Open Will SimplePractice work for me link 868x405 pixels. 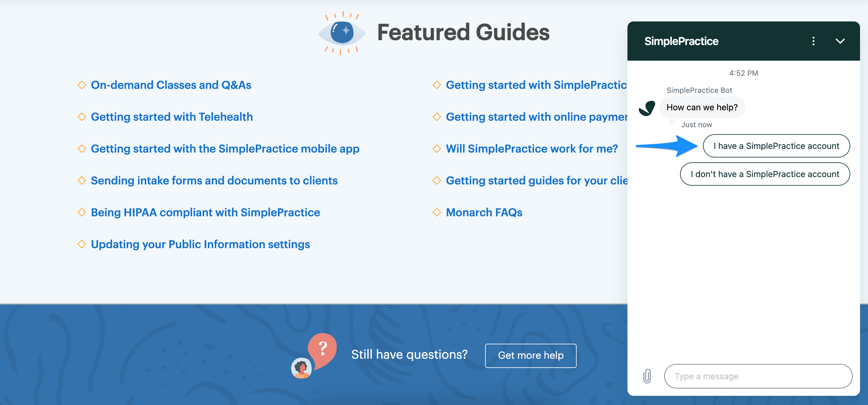pos(532,148)
